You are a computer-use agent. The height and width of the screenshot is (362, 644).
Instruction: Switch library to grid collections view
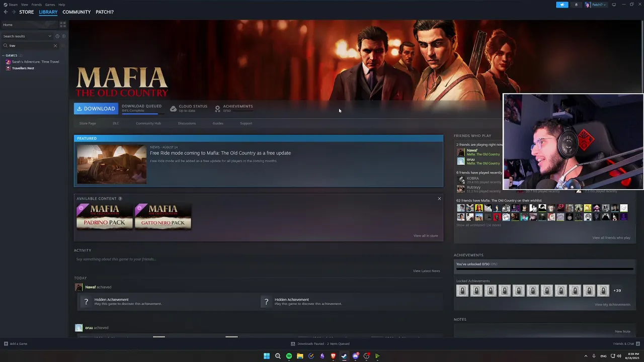tap(63, 25)
